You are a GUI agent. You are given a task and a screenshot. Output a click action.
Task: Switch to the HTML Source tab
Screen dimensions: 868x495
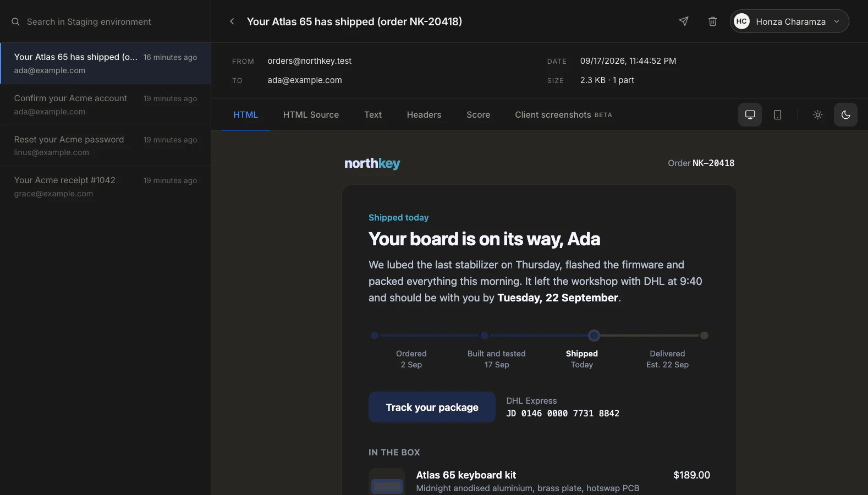pos(311,115)
